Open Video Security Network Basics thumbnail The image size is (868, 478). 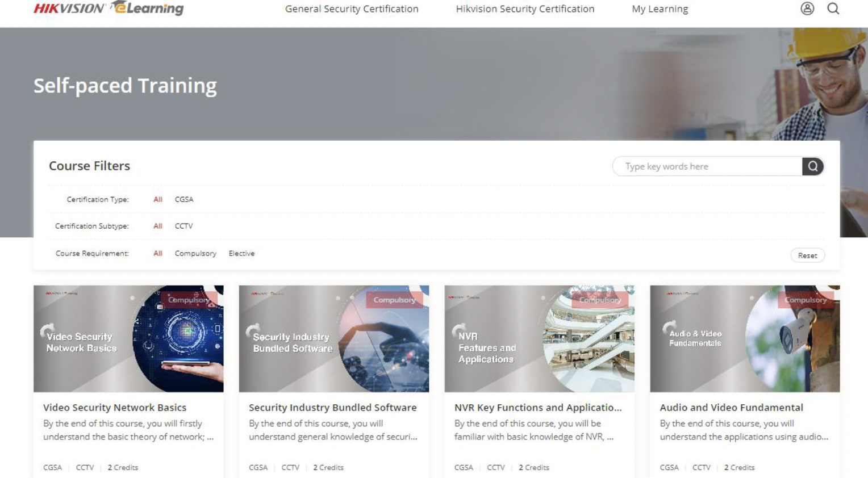(128, 339)
